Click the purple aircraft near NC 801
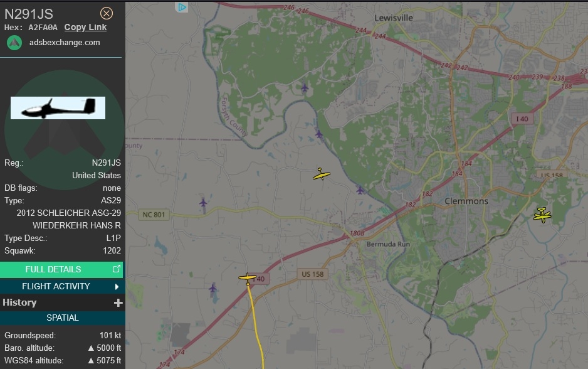Viewport: 588px width, 369px height. click(x=203, y=203)
